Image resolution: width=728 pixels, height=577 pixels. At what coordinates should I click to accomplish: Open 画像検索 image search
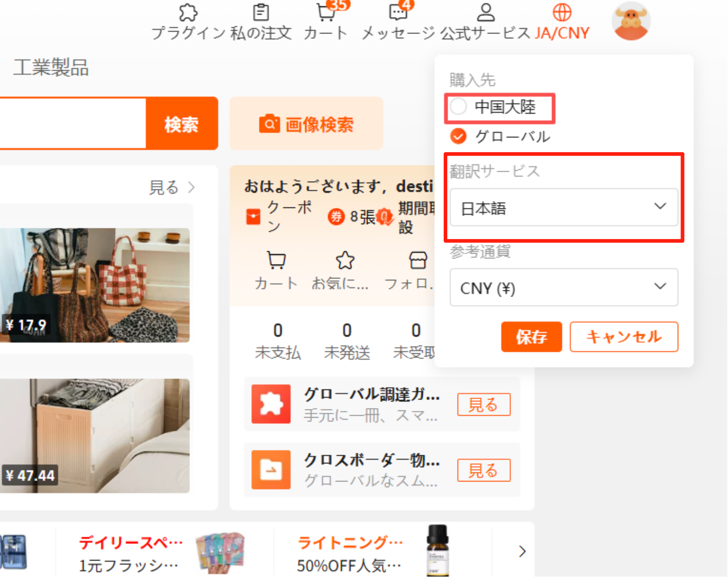pyautogui.click(x=306, y=124)
